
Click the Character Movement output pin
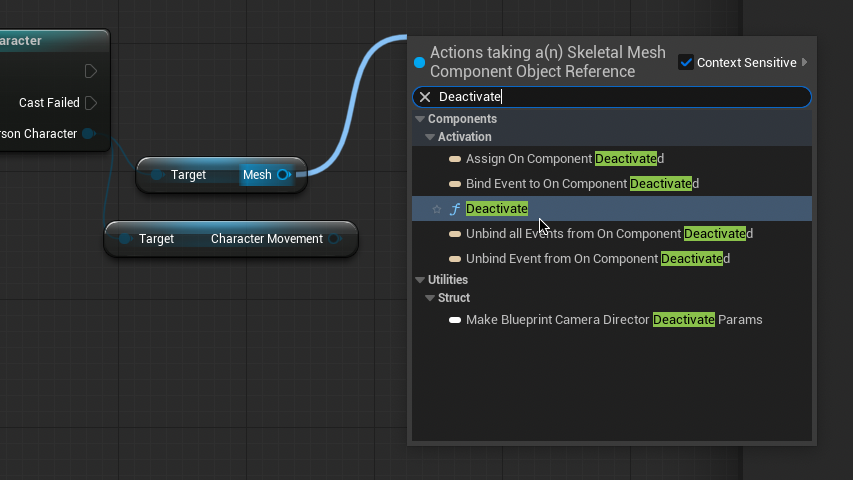335,239
